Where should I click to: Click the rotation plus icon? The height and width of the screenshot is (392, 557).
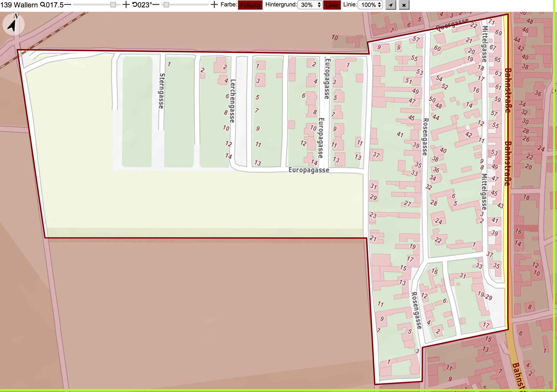click(x=214, y=5)
